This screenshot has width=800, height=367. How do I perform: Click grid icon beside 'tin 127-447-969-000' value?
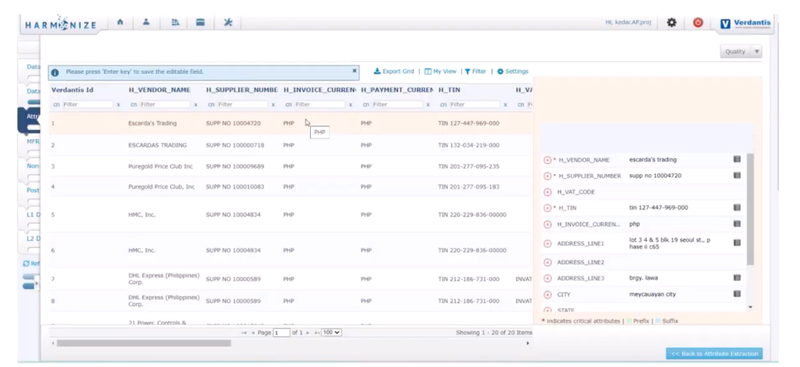pos(737,207)
